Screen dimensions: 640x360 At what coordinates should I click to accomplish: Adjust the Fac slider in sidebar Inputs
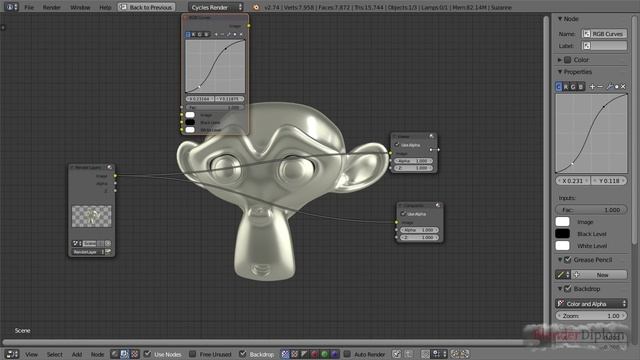(x=591, y=210)
